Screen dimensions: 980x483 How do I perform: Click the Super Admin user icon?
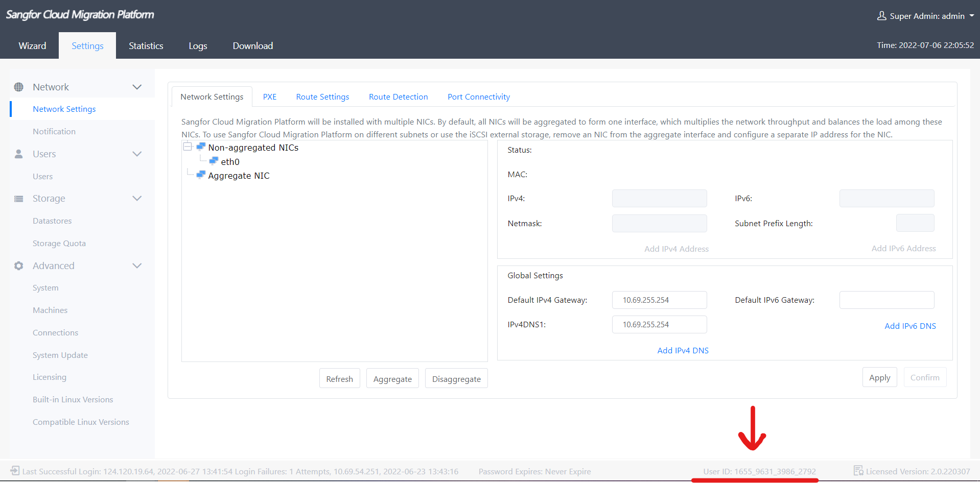pos(882,16)
